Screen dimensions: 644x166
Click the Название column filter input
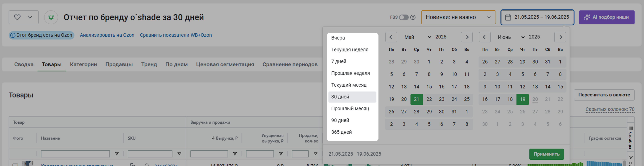[75, 154]
